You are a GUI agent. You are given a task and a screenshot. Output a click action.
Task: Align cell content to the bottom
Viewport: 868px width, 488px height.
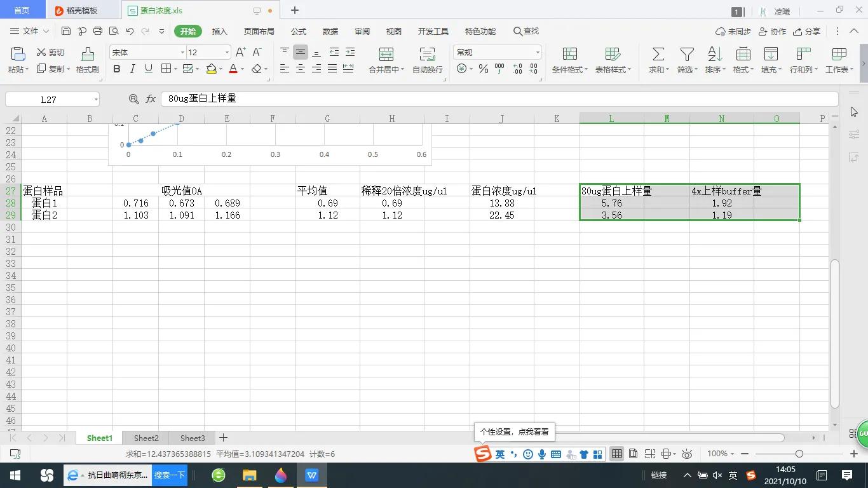click(x=316, y=52)
